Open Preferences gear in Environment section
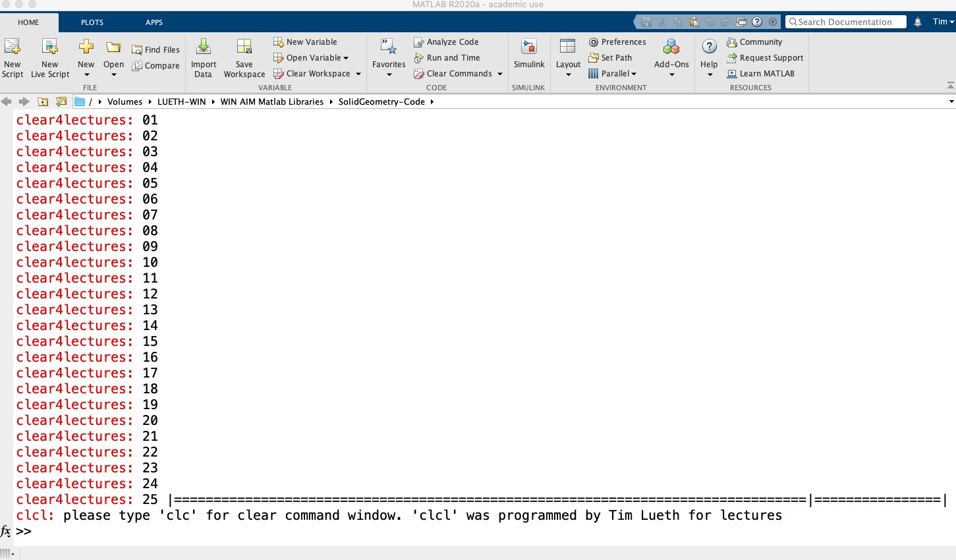 (594, 42)
